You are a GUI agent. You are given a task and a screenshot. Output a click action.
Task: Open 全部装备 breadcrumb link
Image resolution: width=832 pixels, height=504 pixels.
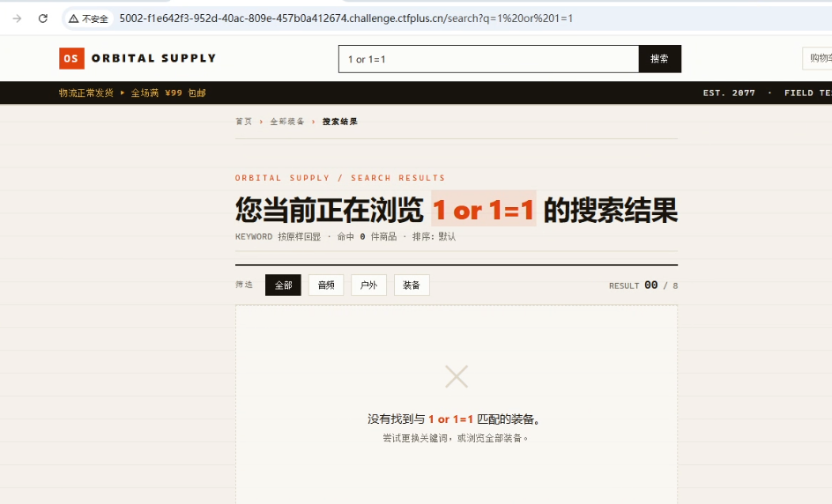point(287,122)
